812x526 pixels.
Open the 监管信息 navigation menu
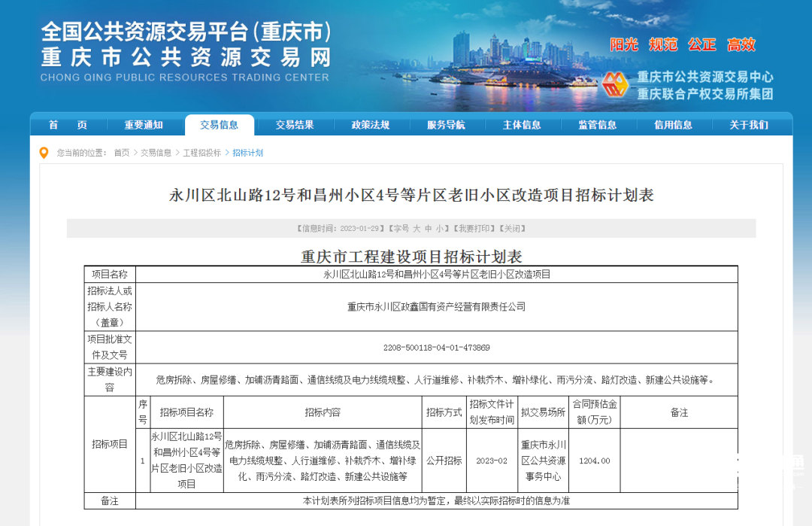coord(598,125)
